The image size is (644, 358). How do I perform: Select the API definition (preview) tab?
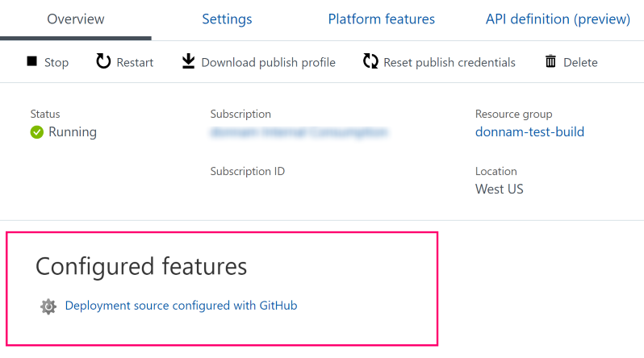click(558, 19)
